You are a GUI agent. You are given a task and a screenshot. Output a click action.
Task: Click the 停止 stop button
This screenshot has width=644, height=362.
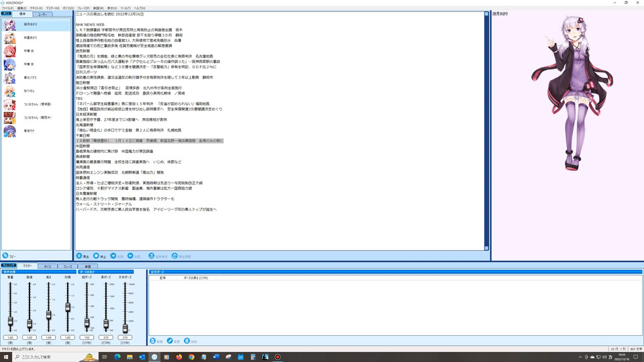pyautogui.click(x=100, y=256)
